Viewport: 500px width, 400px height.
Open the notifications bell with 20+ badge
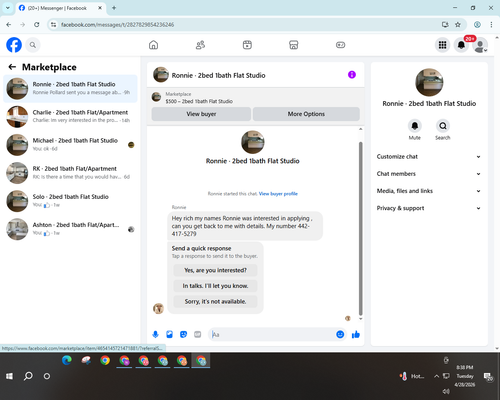(x=461, y=45)
